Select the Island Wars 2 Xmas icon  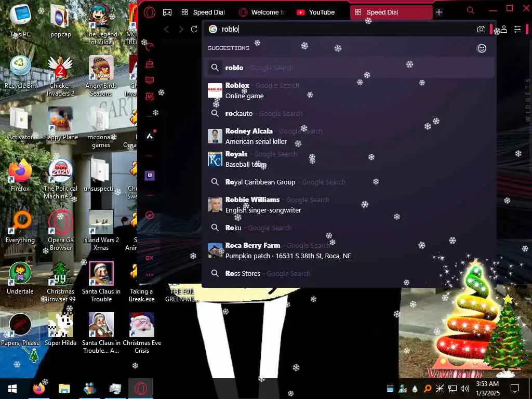pos(101,231)
